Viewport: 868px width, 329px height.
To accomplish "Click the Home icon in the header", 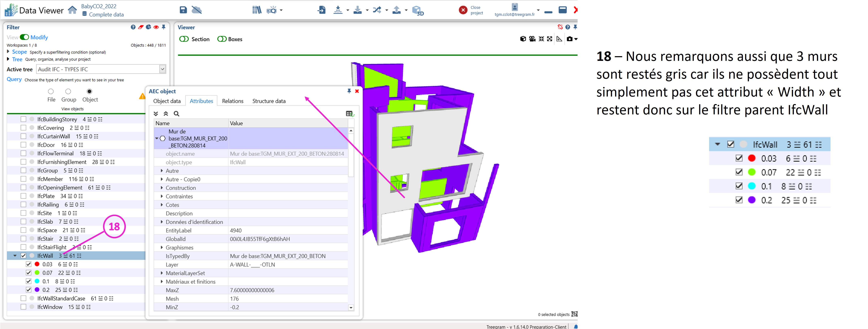I will tap(72, 10).
